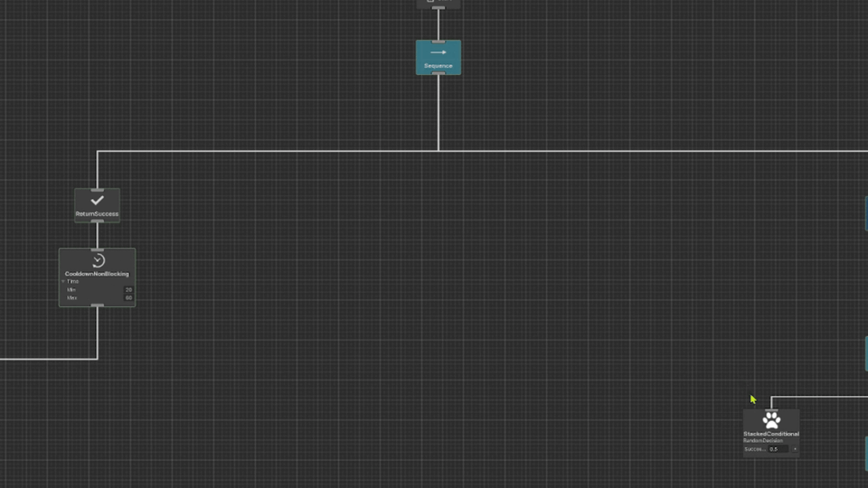
Task: Click the CooldownNonBlocking node title
Action: point(97,274)
